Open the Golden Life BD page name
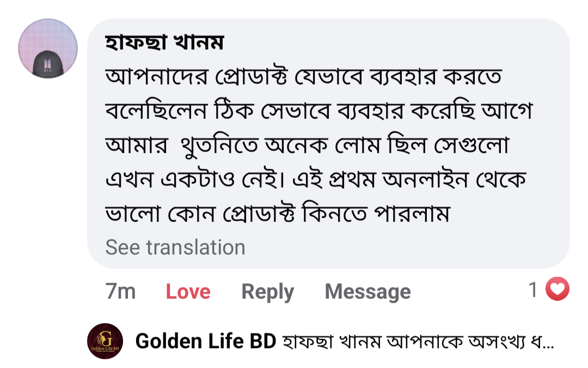The width and height of the screenshot is (588, 368). tap(206, 342)
